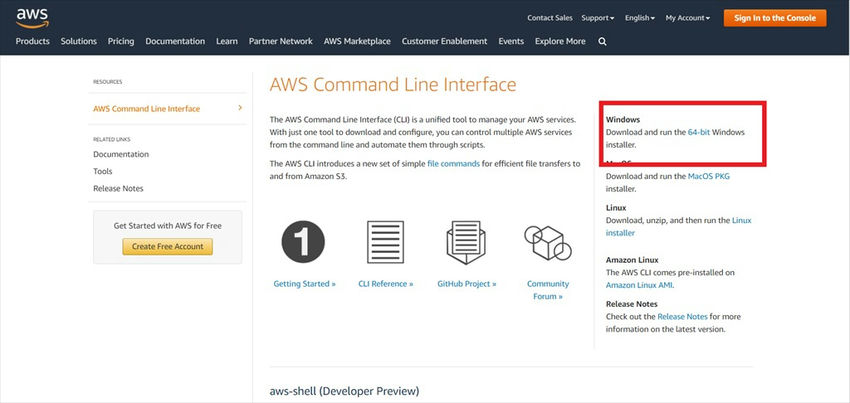Viewport: 850px width, 403px height.
Task: Open the CLI Reference » link
Action: point(385,284)
